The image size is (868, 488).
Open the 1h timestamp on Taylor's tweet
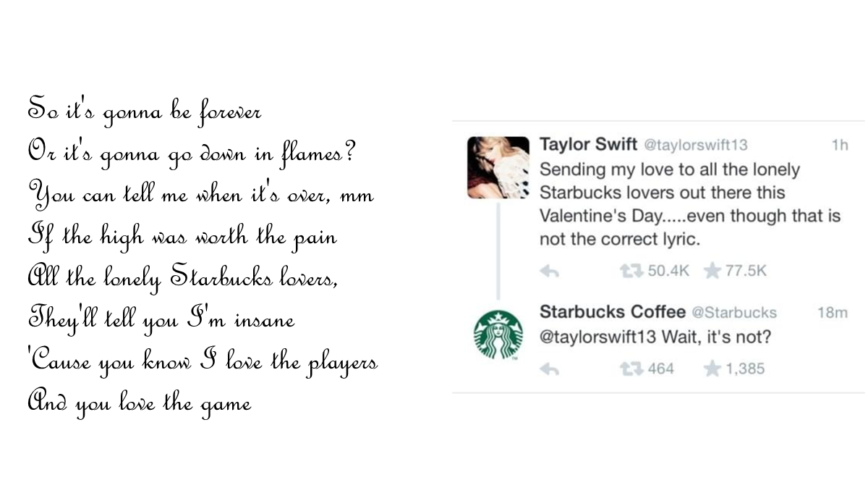tap(839, 144)
